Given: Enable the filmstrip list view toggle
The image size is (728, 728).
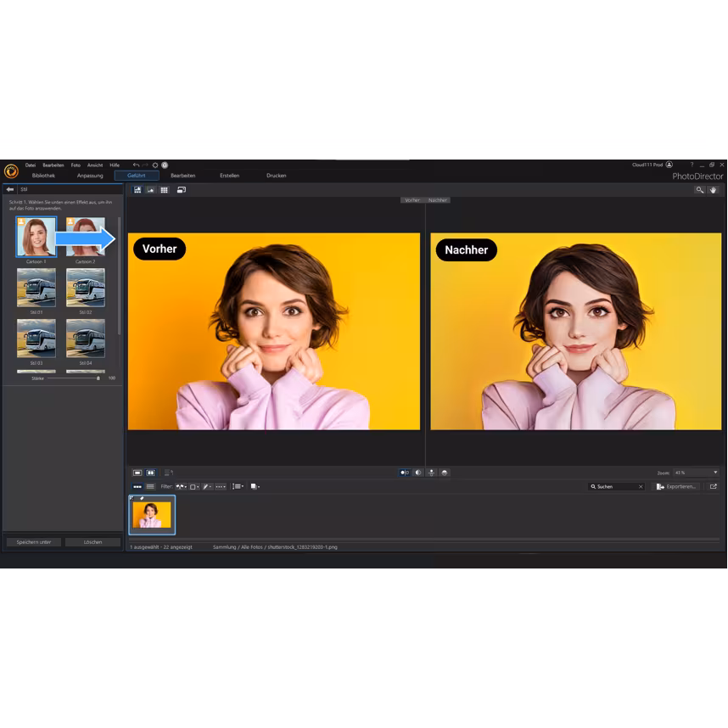Looking at the screenshot, I should (149, 486).
